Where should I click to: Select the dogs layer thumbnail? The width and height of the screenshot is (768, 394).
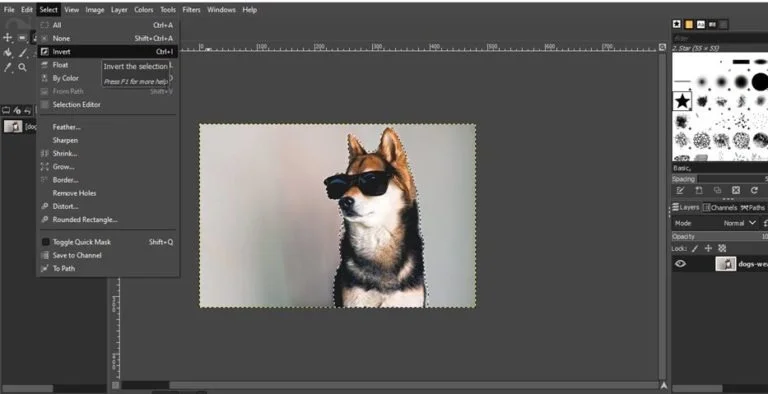[x=726, y=264]
